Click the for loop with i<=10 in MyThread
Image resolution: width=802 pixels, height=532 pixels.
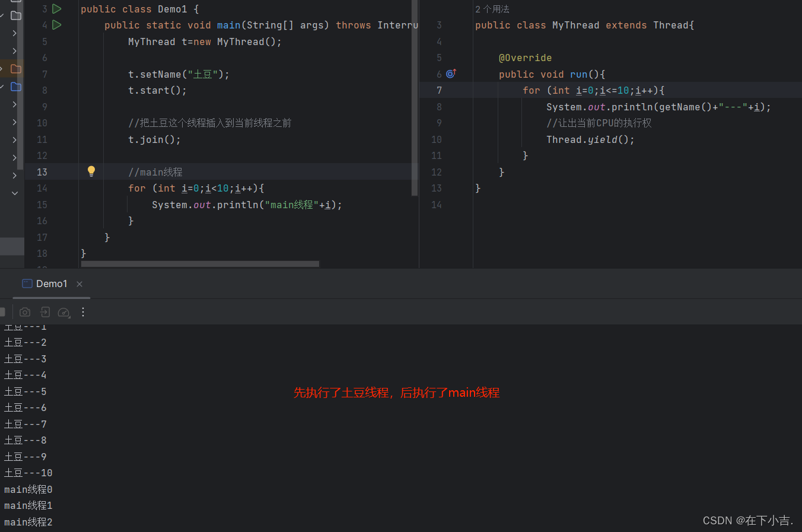593,90
